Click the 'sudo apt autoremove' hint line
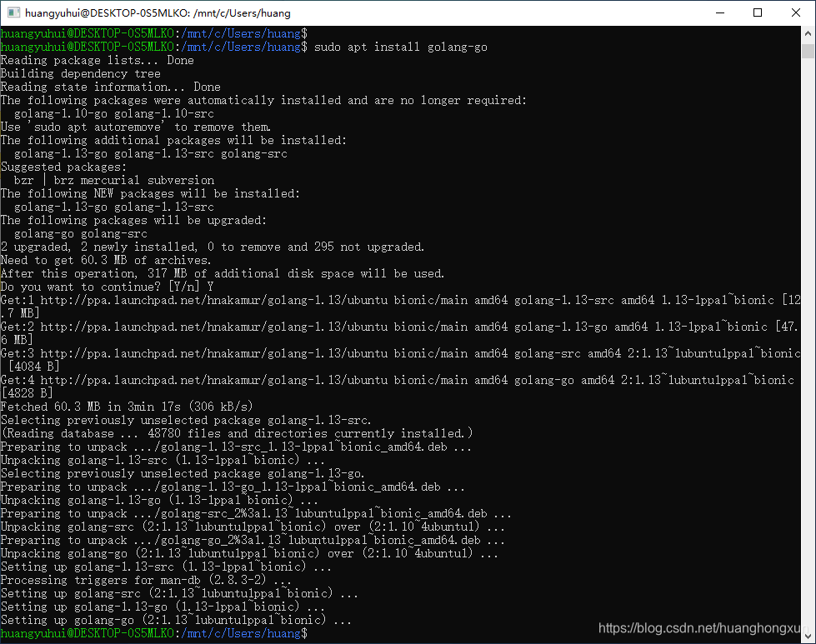Screen dimensions: 816x644 coord(136,127)
